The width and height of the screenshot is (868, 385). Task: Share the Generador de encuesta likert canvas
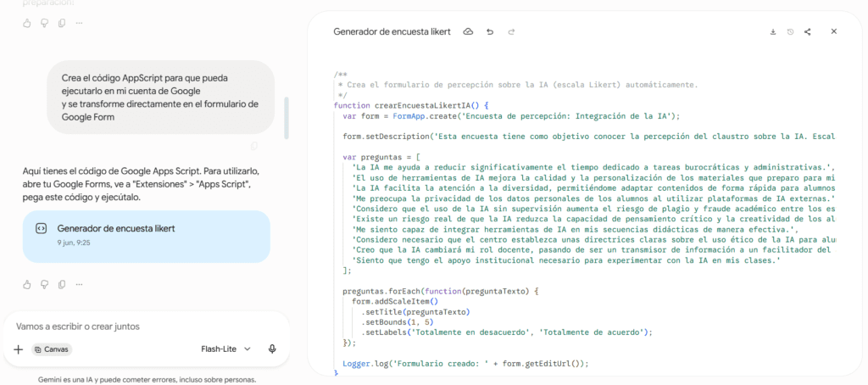pos(808,31)
